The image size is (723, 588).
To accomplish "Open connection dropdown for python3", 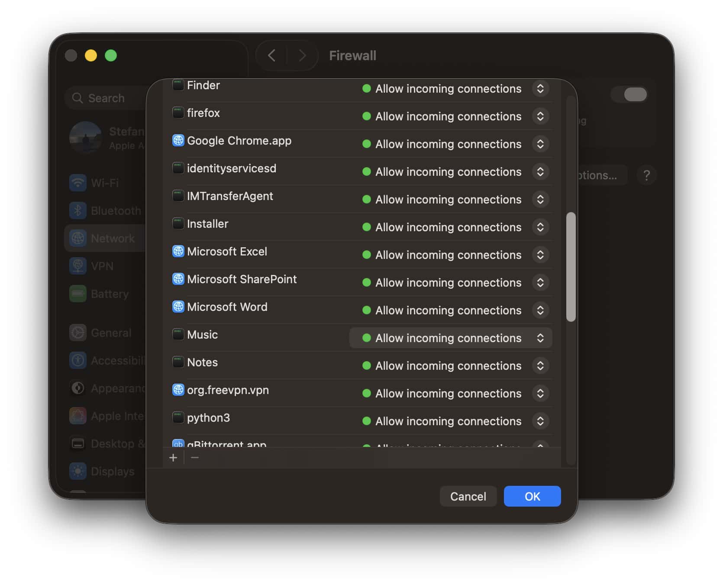I will click(x=540, y=421).
